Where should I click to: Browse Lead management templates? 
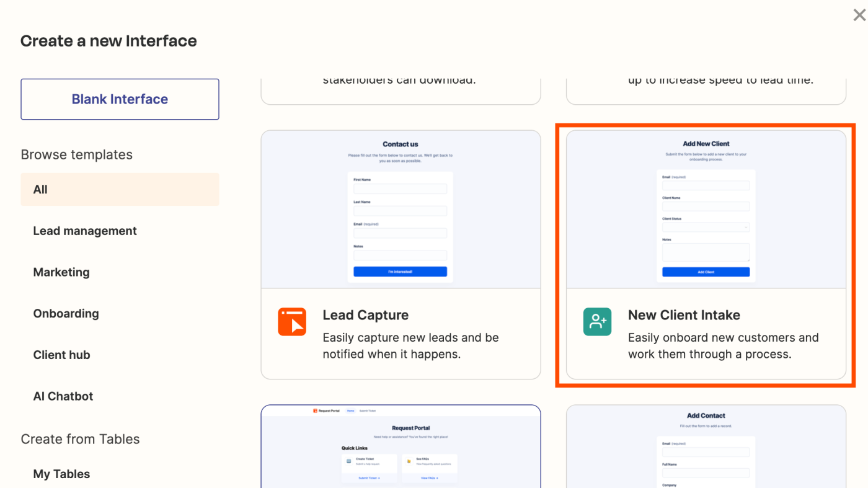click(x=85, y=231)
